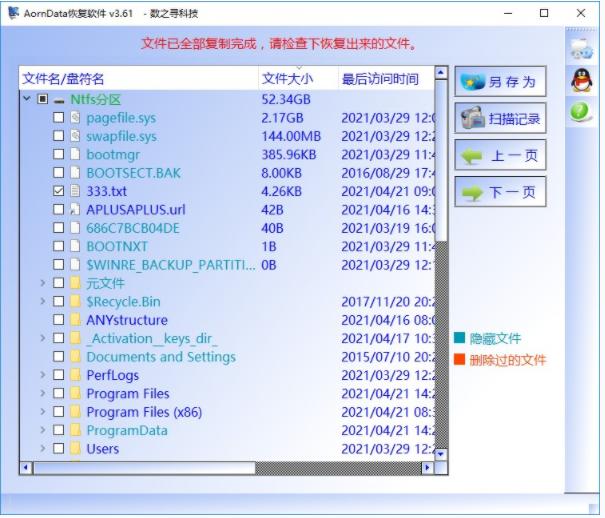Click the horizontal scrollbar right arrow
Screen dimensions: 605x518
pos(428,467)
